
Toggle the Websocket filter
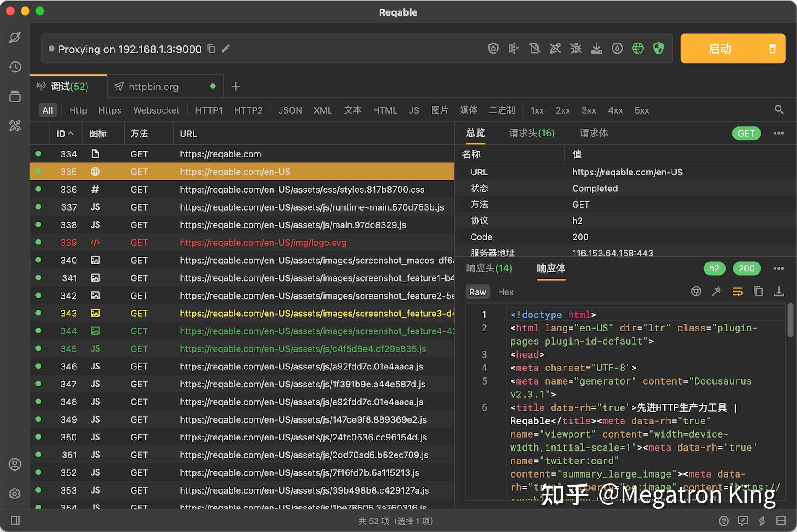[156, 110]
